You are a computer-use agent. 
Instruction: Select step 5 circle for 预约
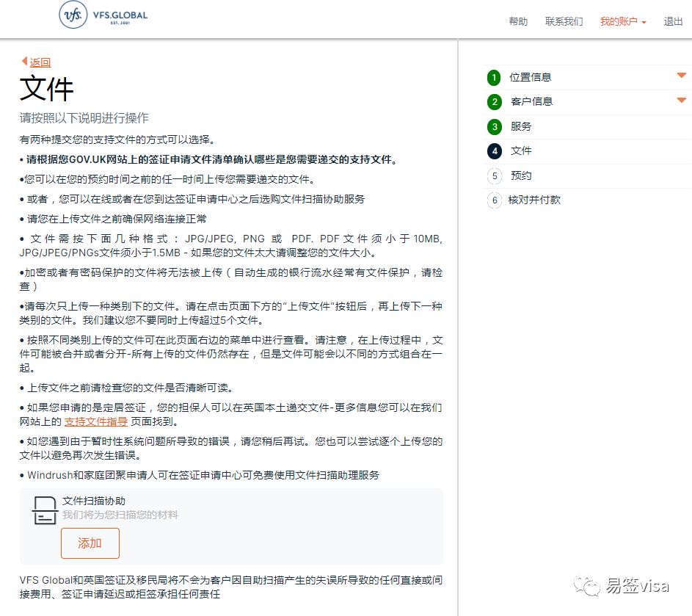click(x=495, y=175)
